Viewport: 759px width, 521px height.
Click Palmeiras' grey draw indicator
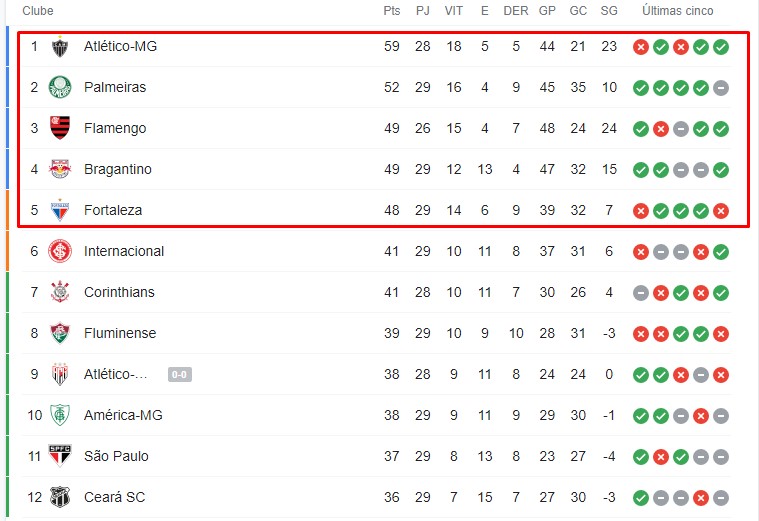721,88
